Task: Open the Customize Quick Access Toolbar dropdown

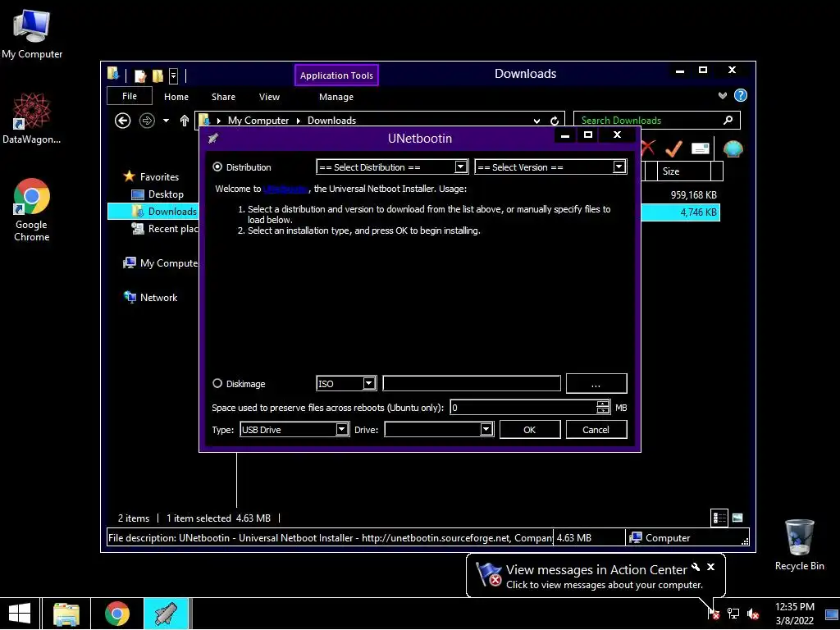Action: 174,76
